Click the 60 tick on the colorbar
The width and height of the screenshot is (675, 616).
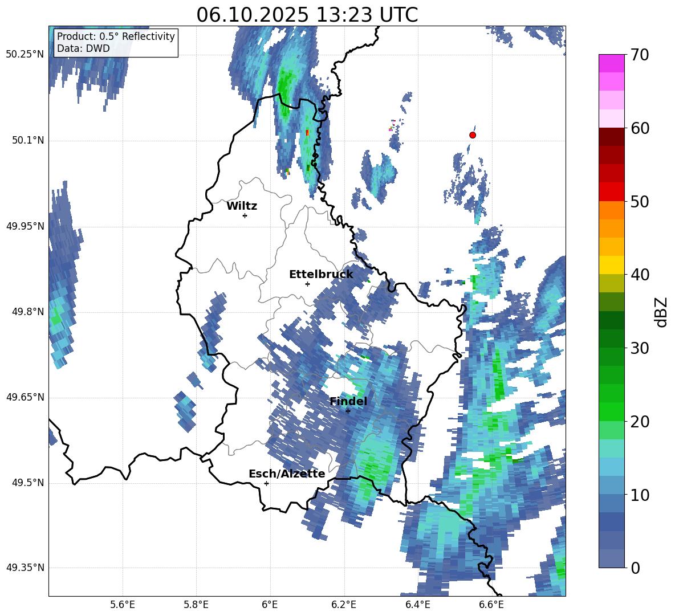point(640,128)
